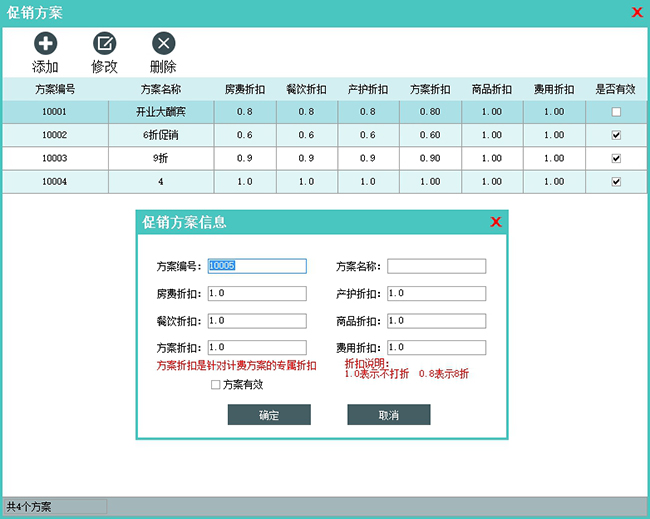This screenshot has width=650, height=519.
Task: Enable the 方案有效 checkbox
Action: coord(215,384)
